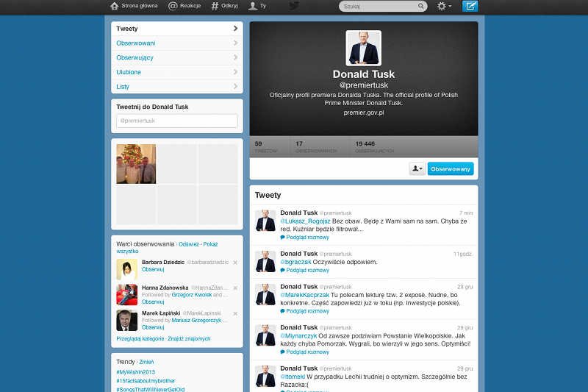Image resolution: width=588 pixels, height=392 pixels.
Task: Focus the @premiertusk tweet input box
Action: pyautogui.click(x=177, y=121)
